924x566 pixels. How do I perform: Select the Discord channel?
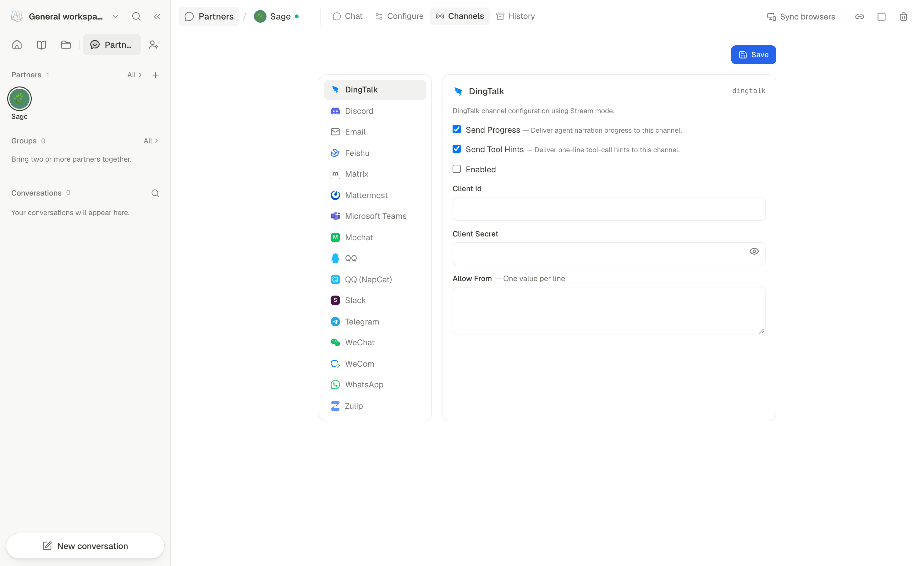pyautogui.click(x=375, y=111)
